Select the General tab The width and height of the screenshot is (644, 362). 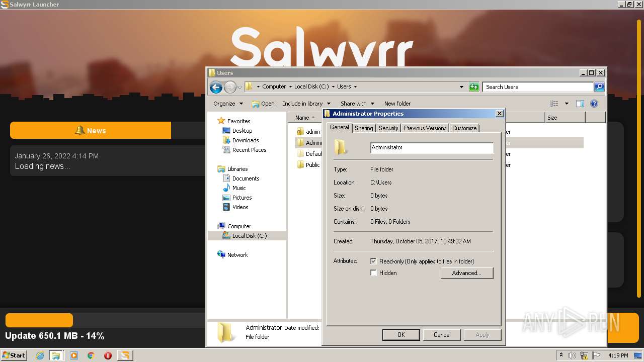pyautogui.click(x=339, y=128)
